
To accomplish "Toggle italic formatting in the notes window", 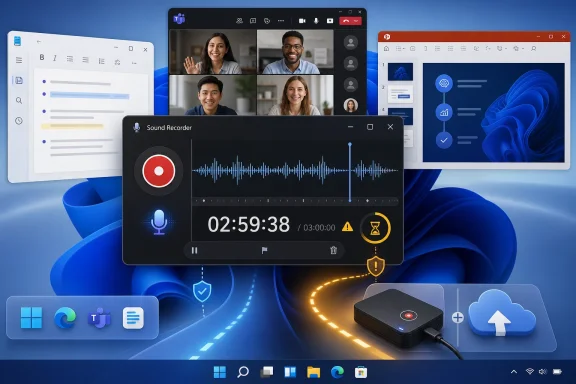I will 55,58.
